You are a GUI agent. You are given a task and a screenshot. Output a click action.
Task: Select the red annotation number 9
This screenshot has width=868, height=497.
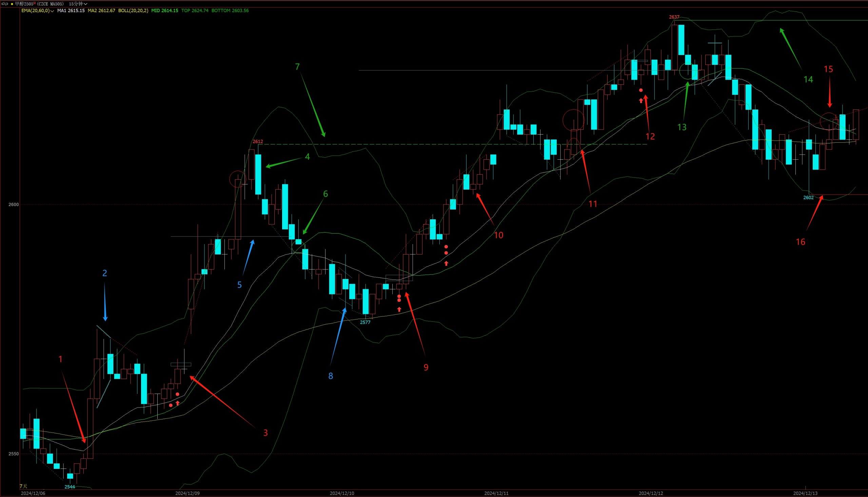426,367
